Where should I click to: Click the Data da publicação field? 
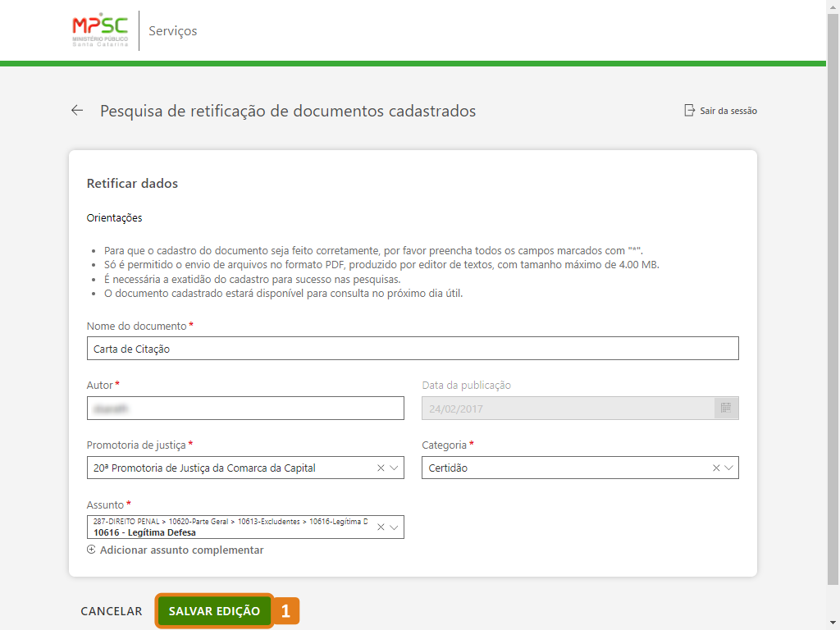(x=566, y=408)
